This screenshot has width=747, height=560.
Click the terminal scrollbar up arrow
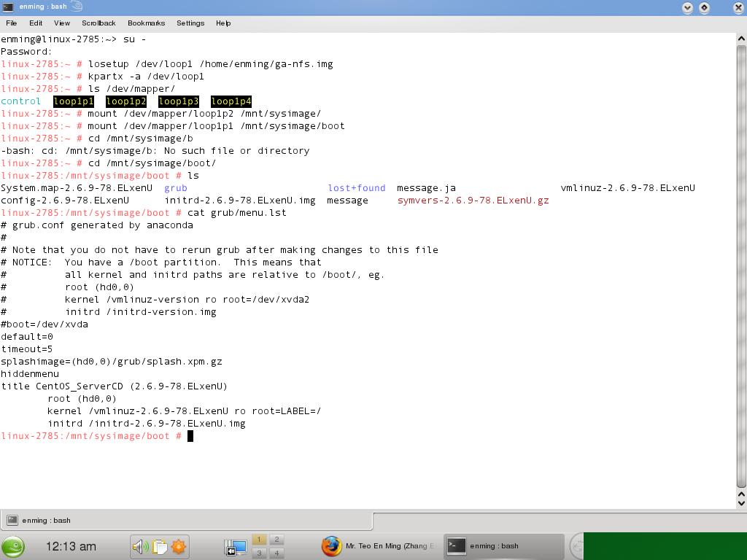[741, 38]
